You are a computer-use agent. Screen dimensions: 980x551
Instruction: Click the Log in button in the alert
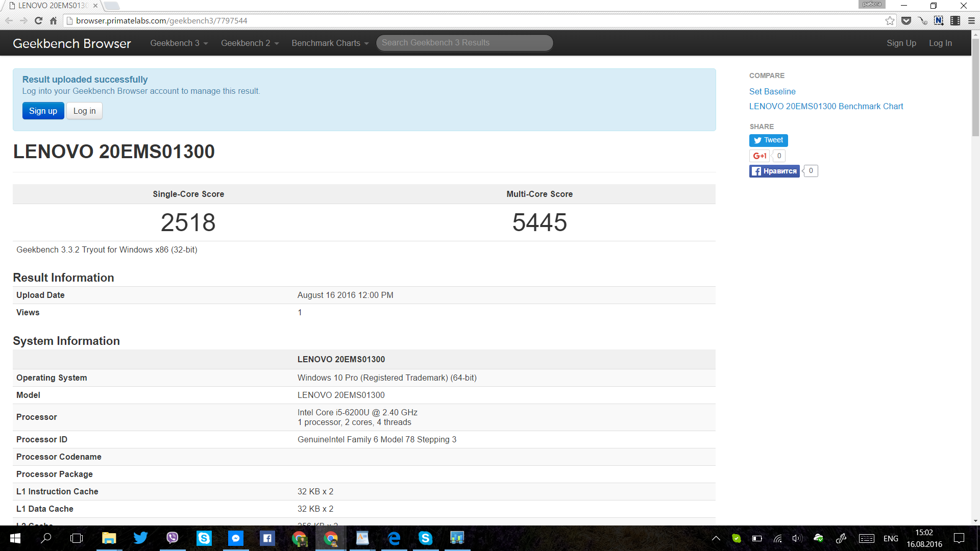click(84, 111)
